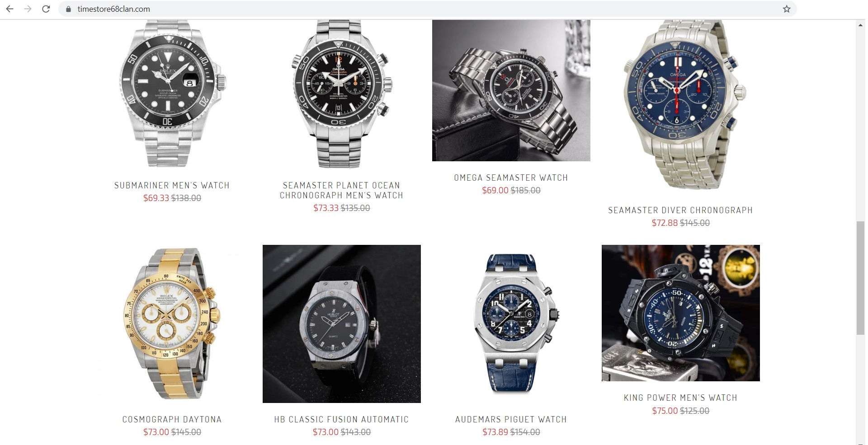Open King Power Men's Watch link

[x=680, y=398]
